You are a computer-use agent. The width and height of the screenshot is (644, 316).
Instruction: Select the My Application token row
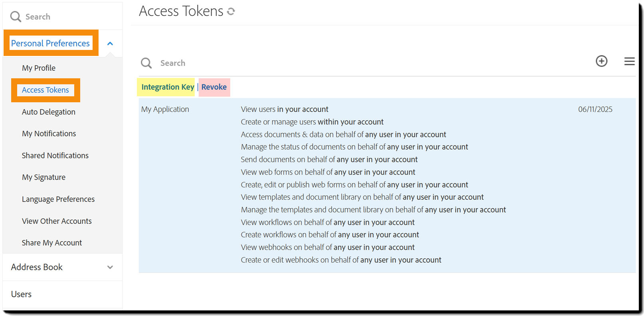[x=165, y=109]
